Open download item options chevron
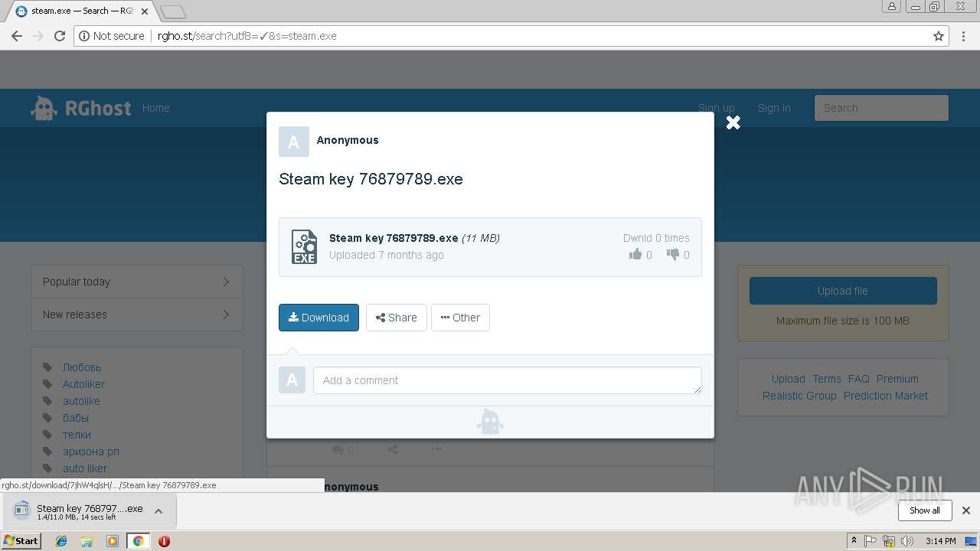This screenshot has width=980, height=551. click(158, 511)
